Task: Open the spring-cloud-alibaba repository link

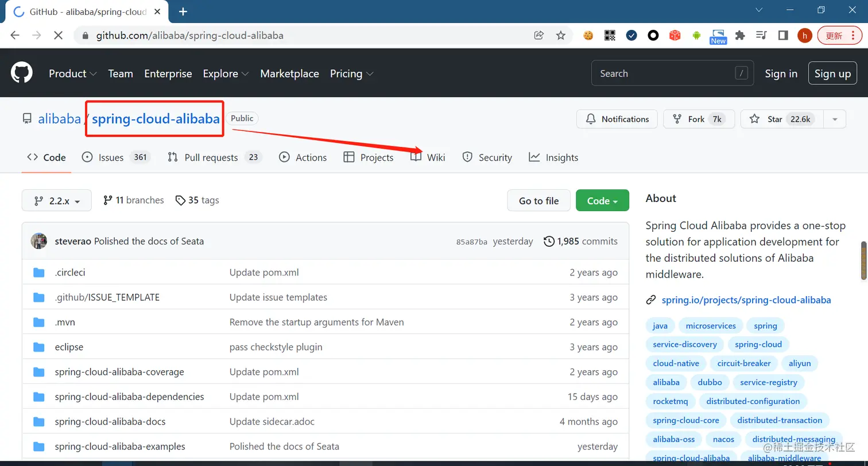Action: (156, 119)
